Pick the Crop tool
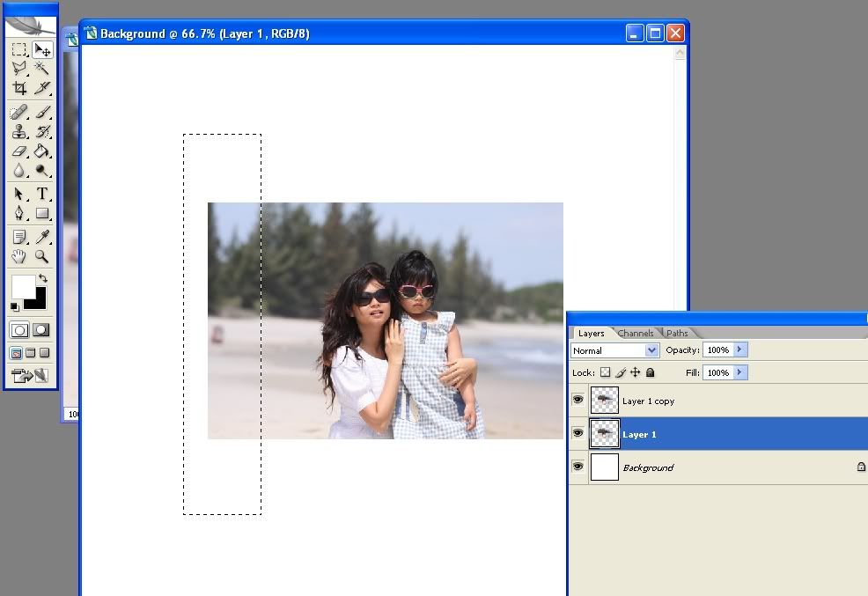 tap(19, 88)
